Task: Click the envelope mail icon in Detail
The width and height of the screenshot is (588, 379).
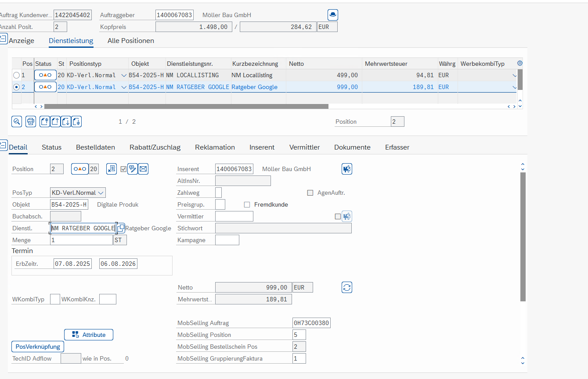Action: 143,169
